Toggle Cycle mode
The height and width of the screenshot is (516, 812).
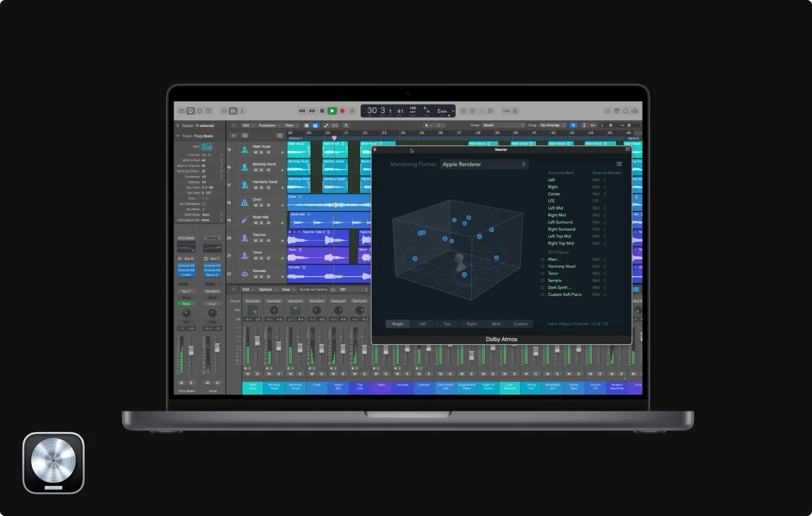coord(353,111)
